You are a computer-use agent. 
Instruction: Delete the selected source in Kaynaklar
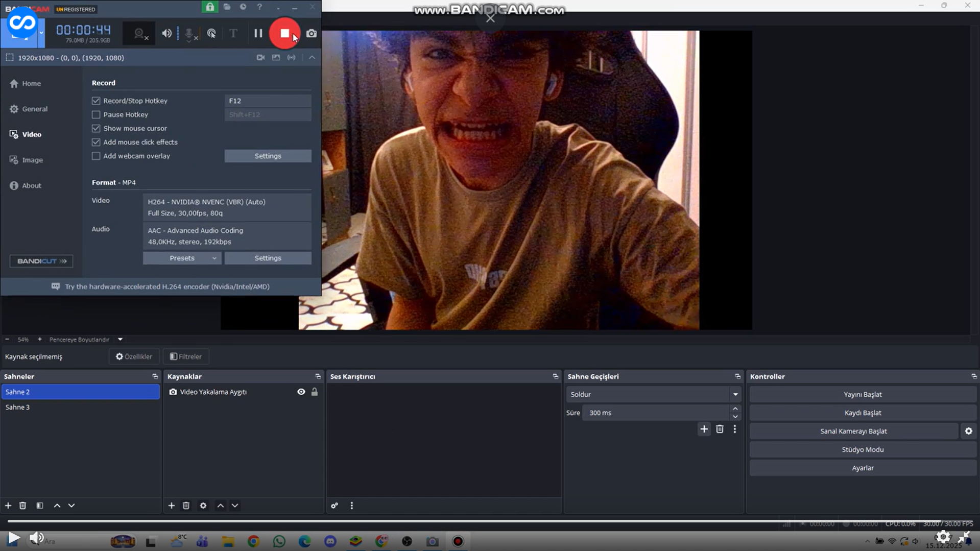pyautogui.click(x=186, y=505)
